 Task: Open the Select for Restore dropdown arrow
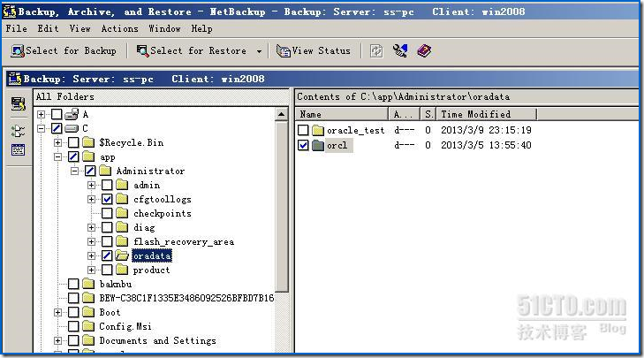click(x=259, y=51)
